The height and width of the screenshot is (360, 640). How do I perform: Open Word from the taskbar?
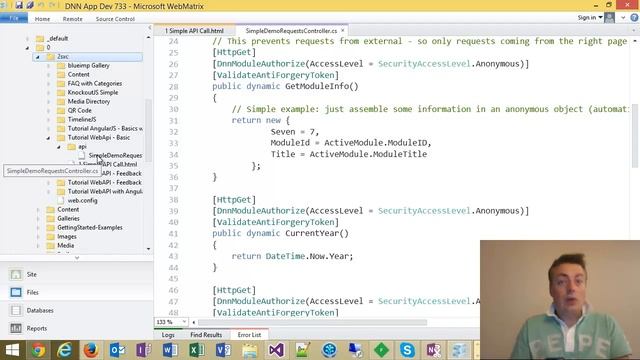[170, 350]
